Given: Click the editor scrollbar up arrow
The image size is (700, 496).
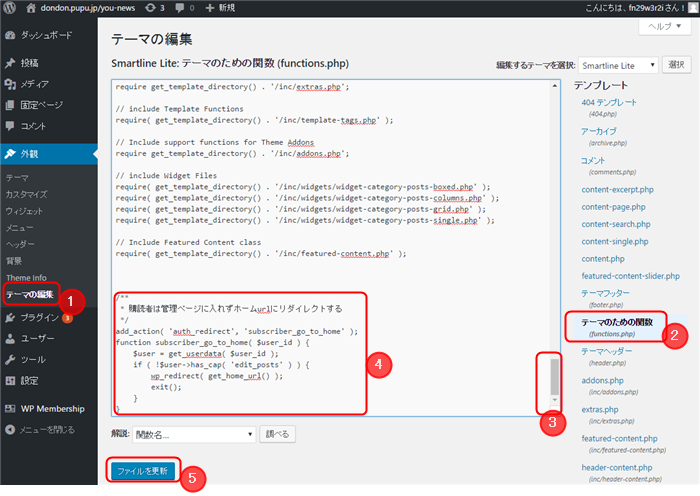Looking at the screenshot, I should pyautogui.click(x=554, y=86).
